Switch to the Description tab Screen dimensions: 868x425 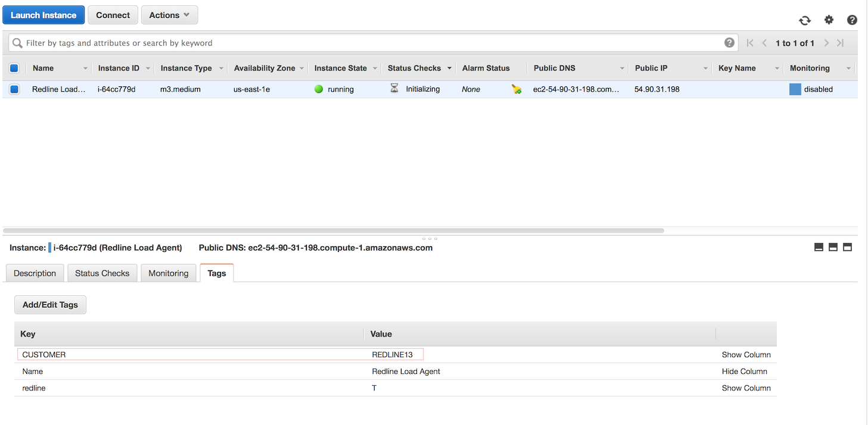coord(35,273)
